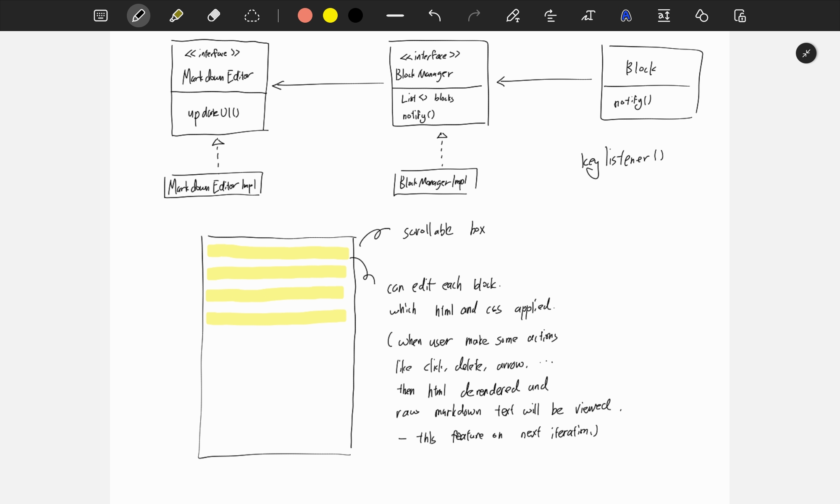
Task: Click the scrollable box annotation
Action: (x=444, y=230)
